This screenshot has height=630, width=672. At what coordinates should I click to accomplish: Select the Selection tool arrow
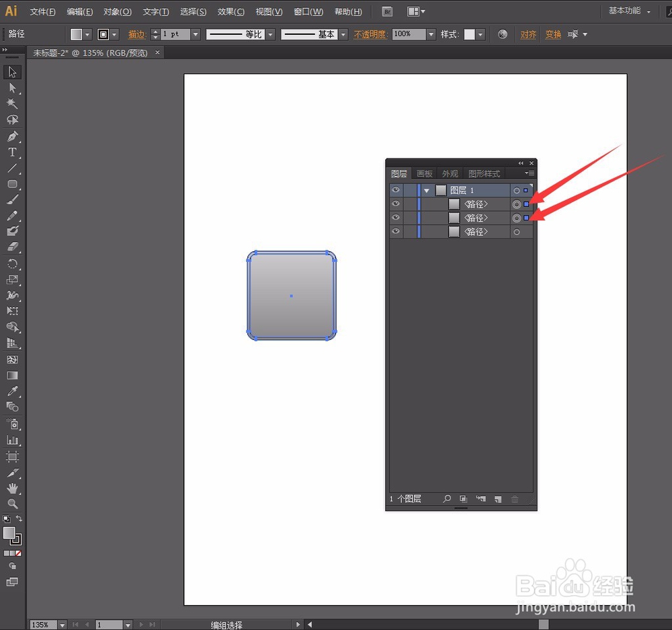click(x=12, y=72)
